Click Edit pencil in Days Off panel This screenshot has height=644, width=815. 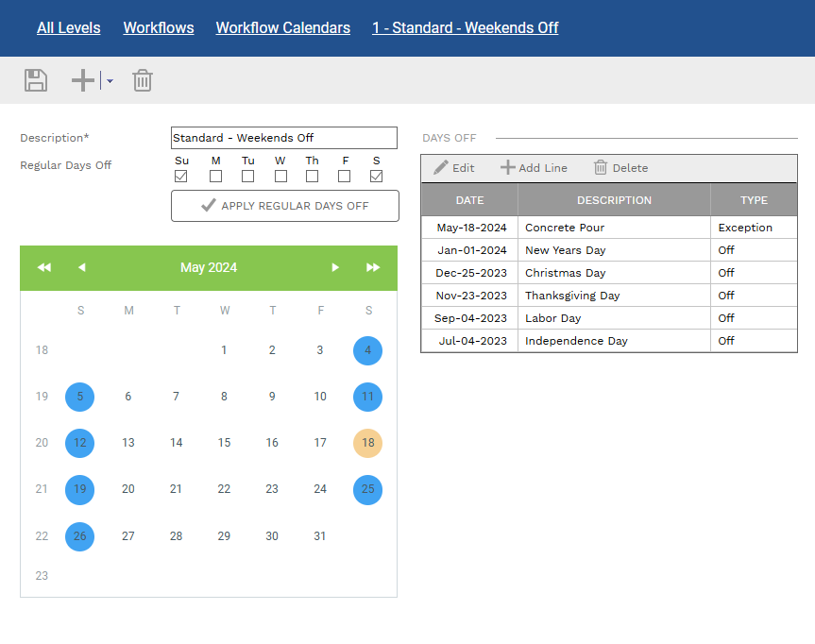[x=454, y=168]
